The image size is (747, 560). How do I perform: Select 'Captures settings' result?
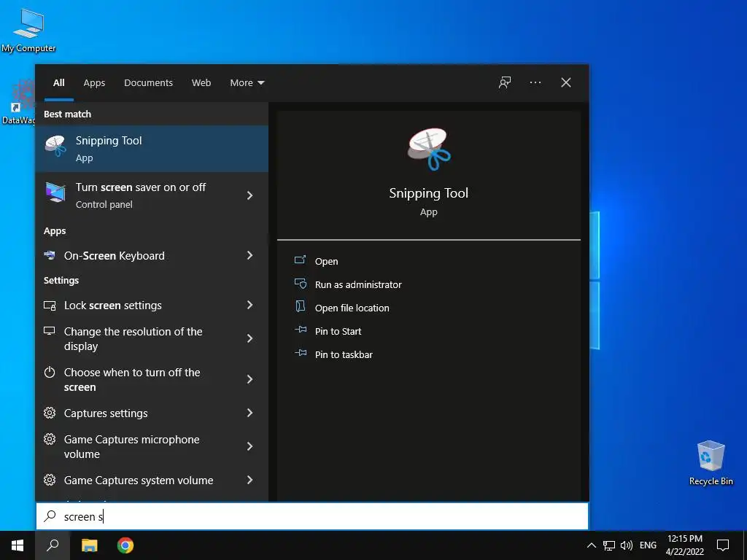click(152, 413)
